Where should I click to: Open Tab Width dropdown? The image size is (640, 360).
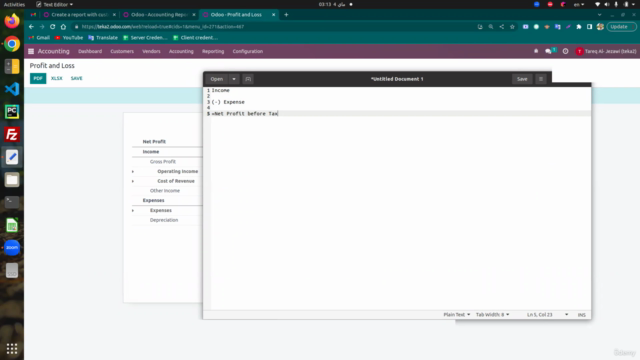click(x=492, y=315)
